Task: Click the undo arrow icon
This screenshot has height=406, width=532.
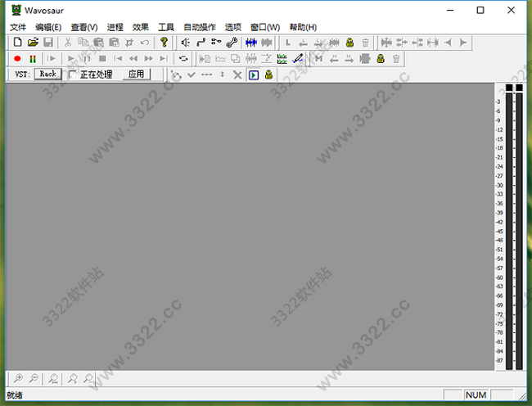Action: coord(145,43)
